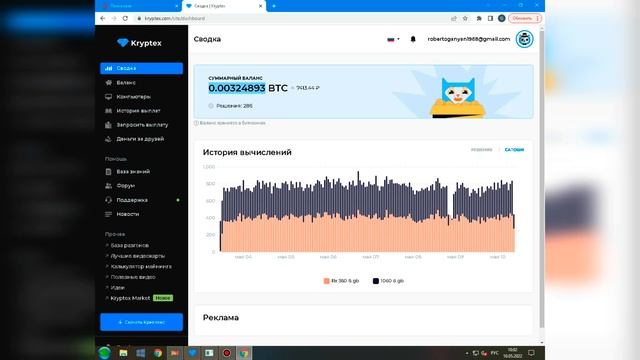Click the account email address
The width and height of the screenshot is (640, 360).
click(x=469, y=39)
